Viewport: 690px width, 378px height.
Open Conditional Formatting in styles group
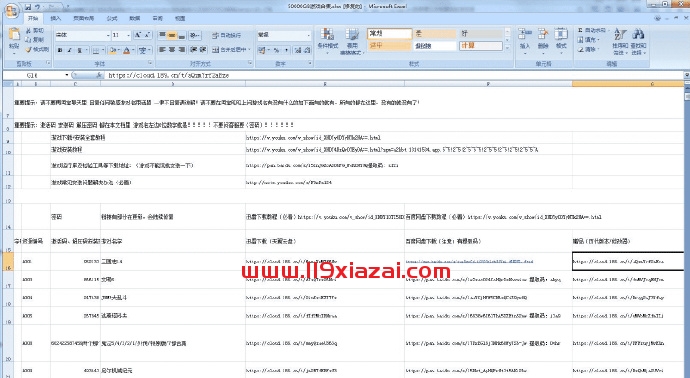click(327, 41)
